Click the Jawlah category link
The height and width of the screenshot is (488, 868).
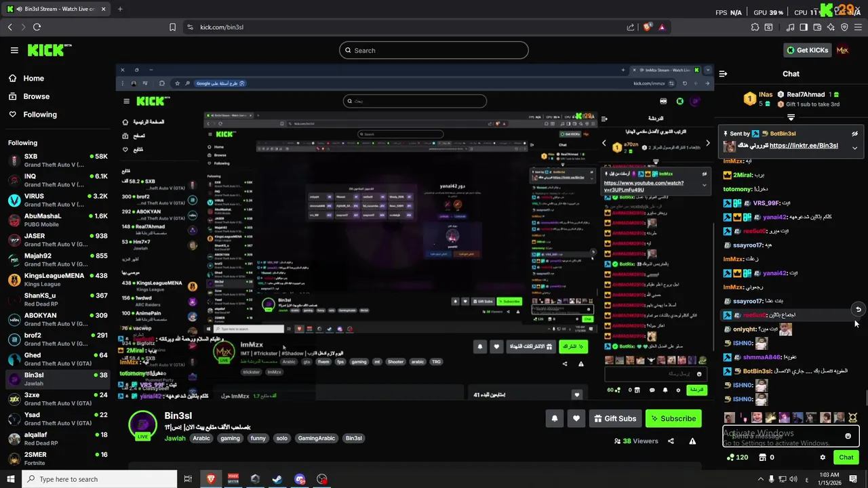coord(175,439)
